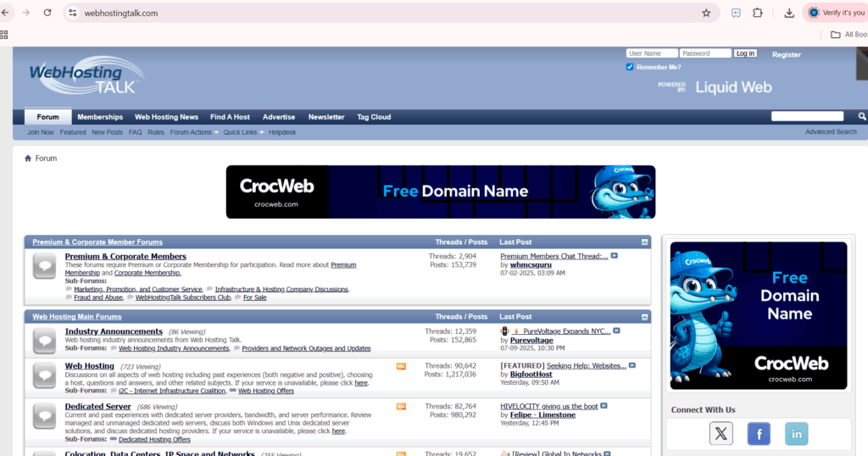
Task: Go to last post icon for Seeking Help: Websites
Action: coord(632,366)
